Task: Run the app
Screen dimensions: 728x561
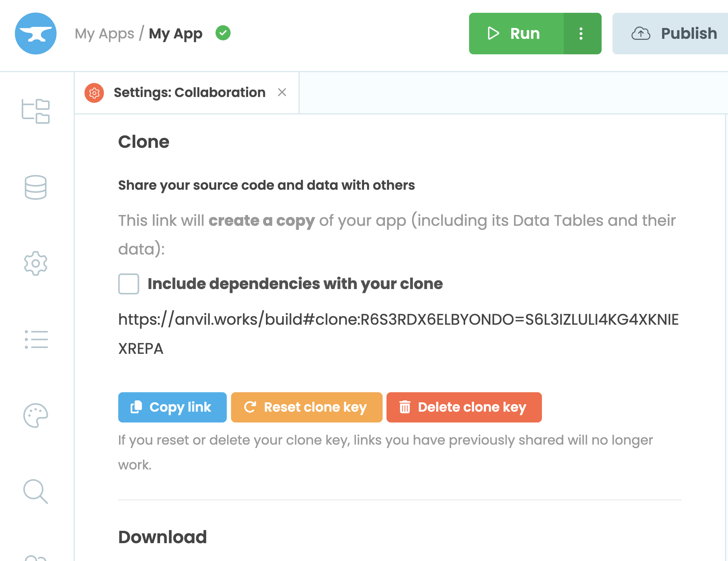Action: [516, 33]
